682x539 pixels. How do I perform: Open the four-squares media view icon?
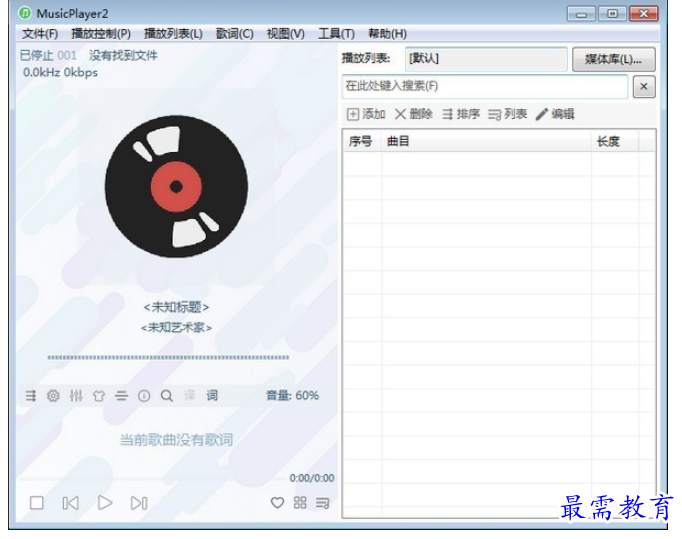[300, 503]
